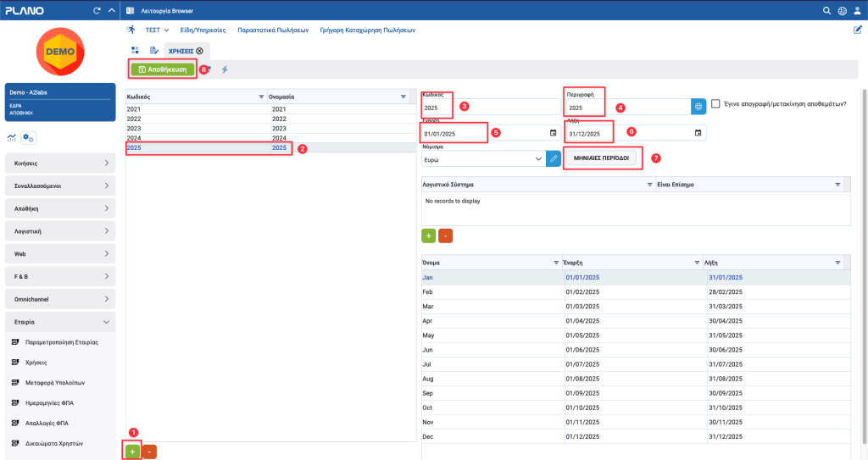The width and height of the screenshot is (868, 460).
Task: Open Απαλλαγές ΦΠΑ in the sidebar
Action: (x=47, y=423)
